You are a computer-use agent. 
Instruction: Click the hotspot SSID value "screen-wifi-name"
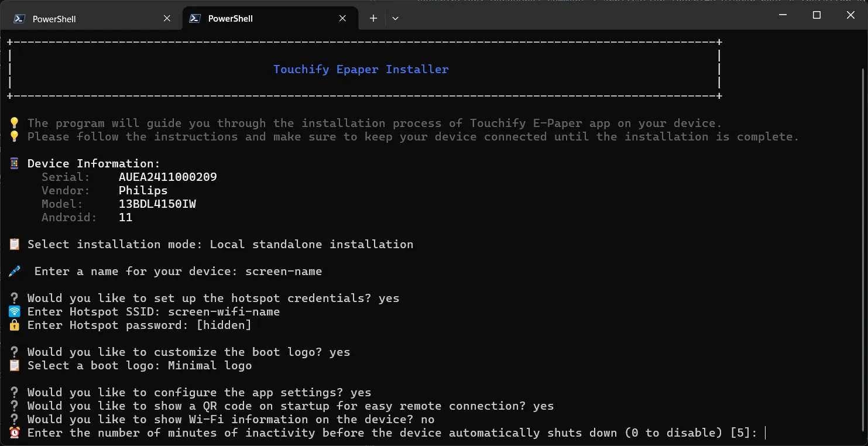tap(224, 311)
